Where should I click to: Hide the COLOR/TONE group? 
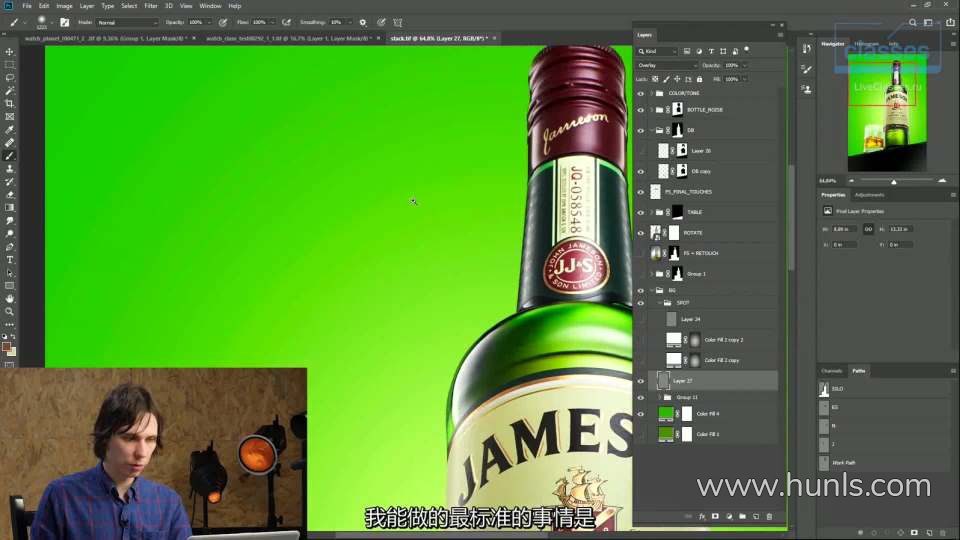pyautogui.click(x=640, y=94)
